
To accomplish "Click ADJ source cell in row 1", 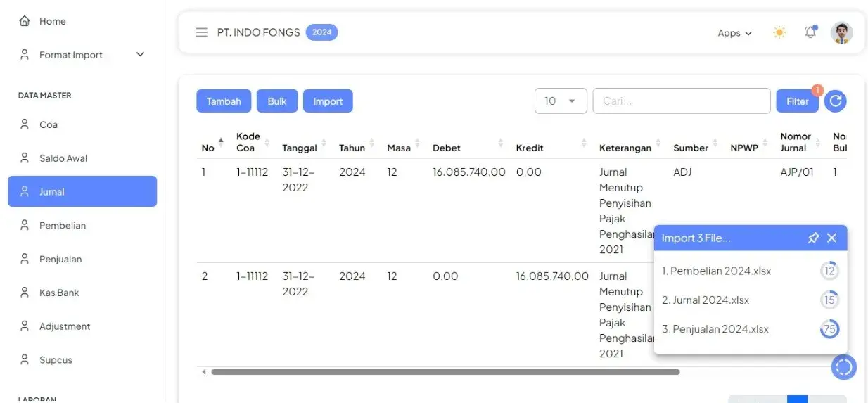I will point(682,172).
